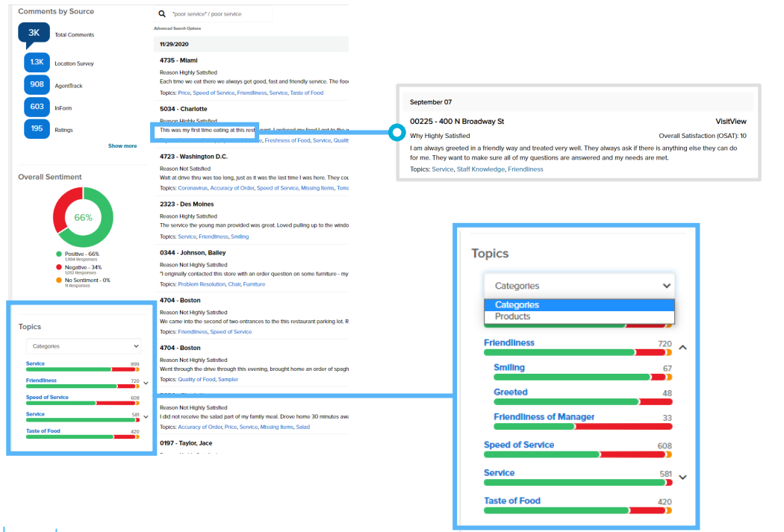Open Categories dropdown in small Topics panel
This screenshot has width=784, height=532.
[x=83, y=346]
